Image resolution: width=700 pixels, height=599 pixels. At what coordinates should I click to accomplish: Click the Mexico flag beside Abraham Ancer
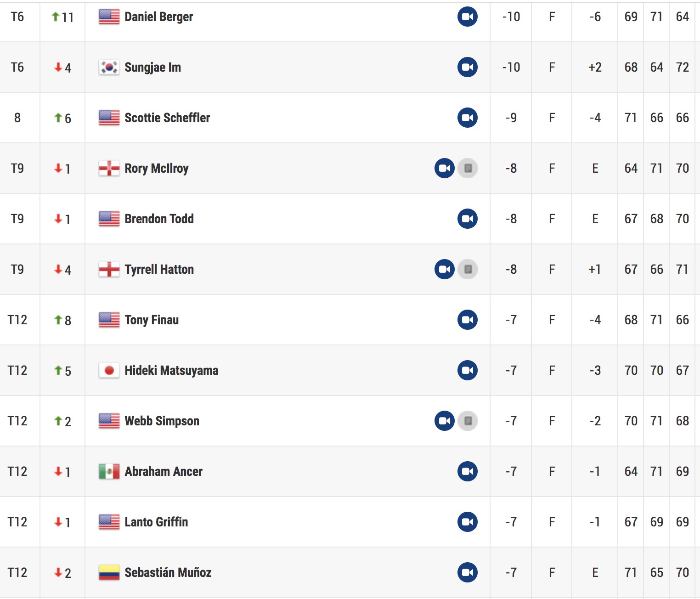[109, 472]
